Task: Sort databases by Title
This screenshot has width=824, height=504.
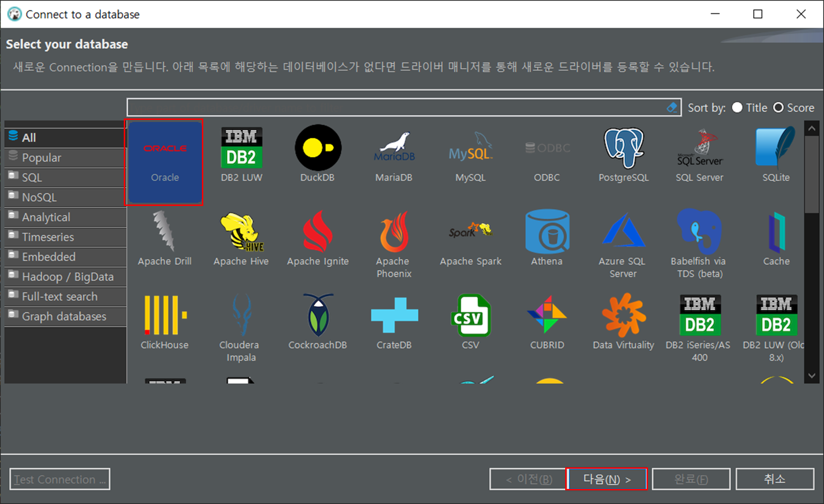Action: click(x=750, y=108)
